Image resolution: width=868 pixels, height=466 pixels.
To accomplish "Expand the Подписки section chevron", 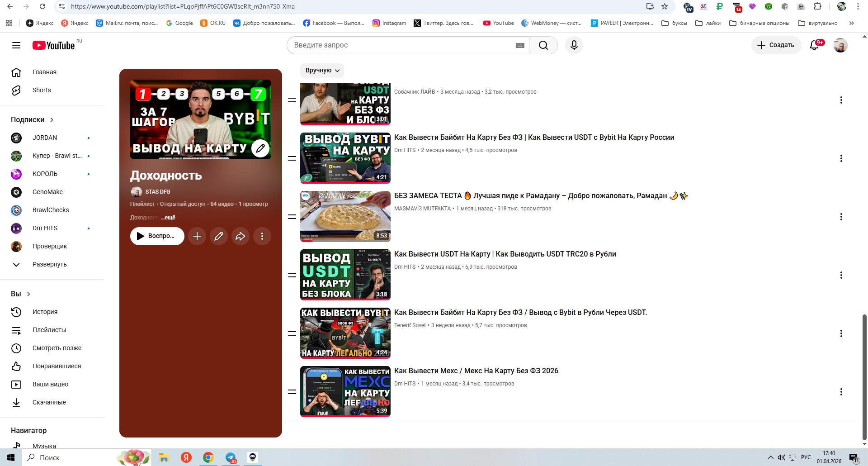I will 52,120.
